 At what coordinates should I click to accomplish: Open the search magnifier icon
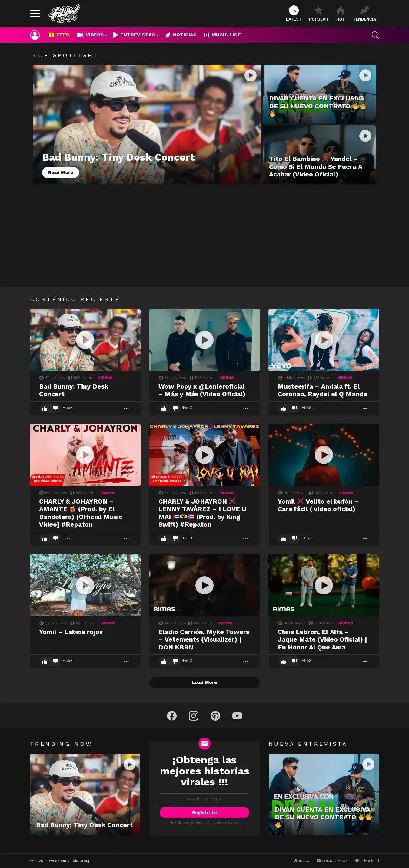(x=375, y=35)
